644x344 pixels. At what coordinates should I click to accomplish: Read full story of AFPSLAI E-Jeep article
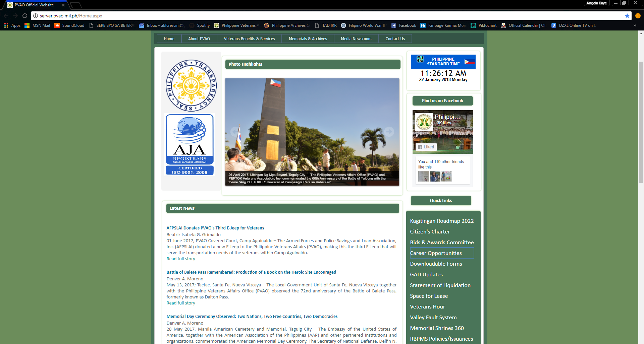coord(181,259)
